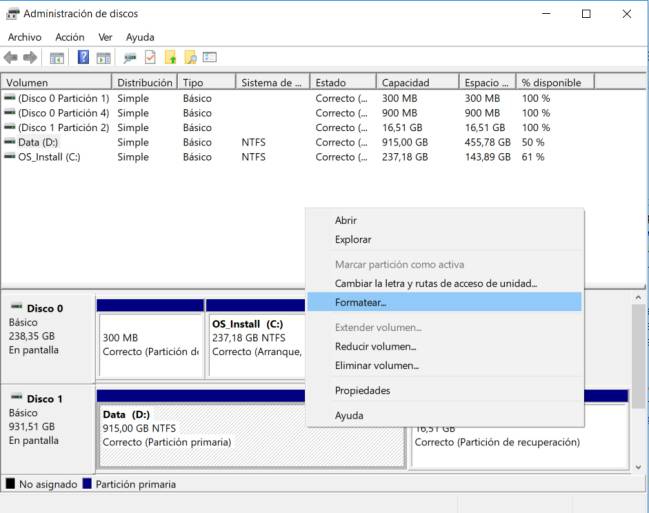Click the blue Partición primaria legend swatch
The width and height of the screenshot is (649, 513).
click(87, 483)
